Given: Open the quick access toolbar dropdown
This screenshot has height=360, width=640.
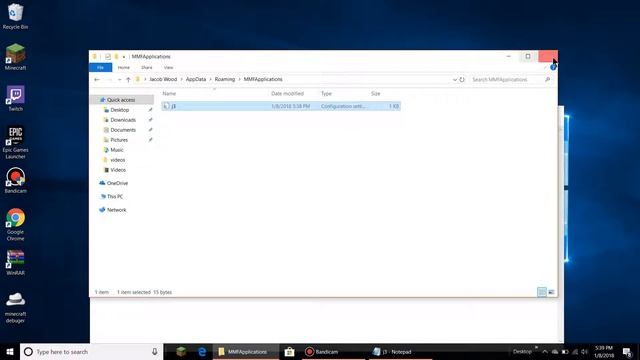Looking at the screenshot, I should pos(124,57).
